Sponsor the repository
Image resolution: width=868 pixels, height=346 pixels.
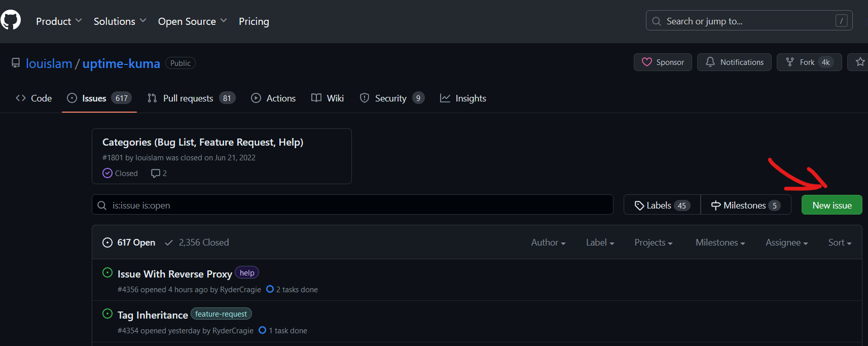point(663,62)
